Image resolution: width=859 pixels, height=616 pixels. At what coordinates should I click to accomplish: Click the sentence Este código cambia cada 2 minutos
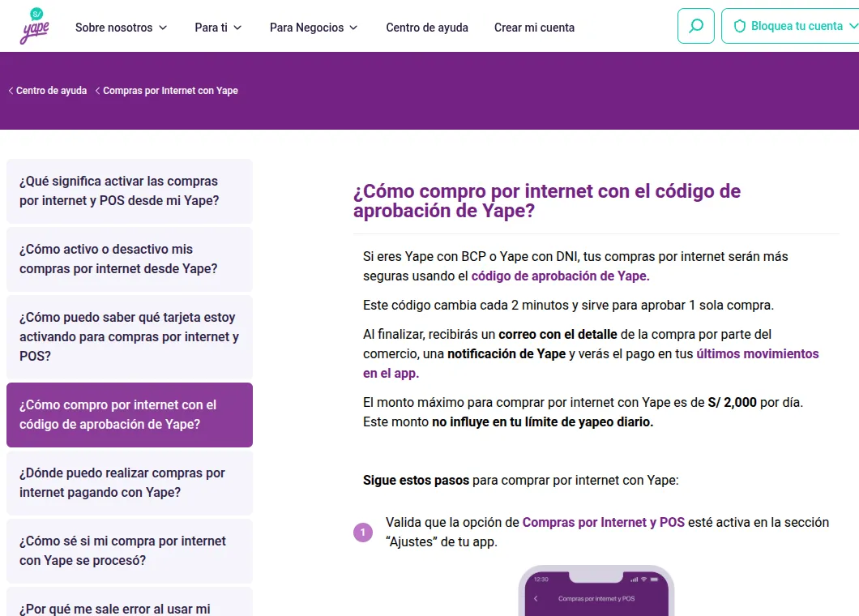tap(568, 306)
